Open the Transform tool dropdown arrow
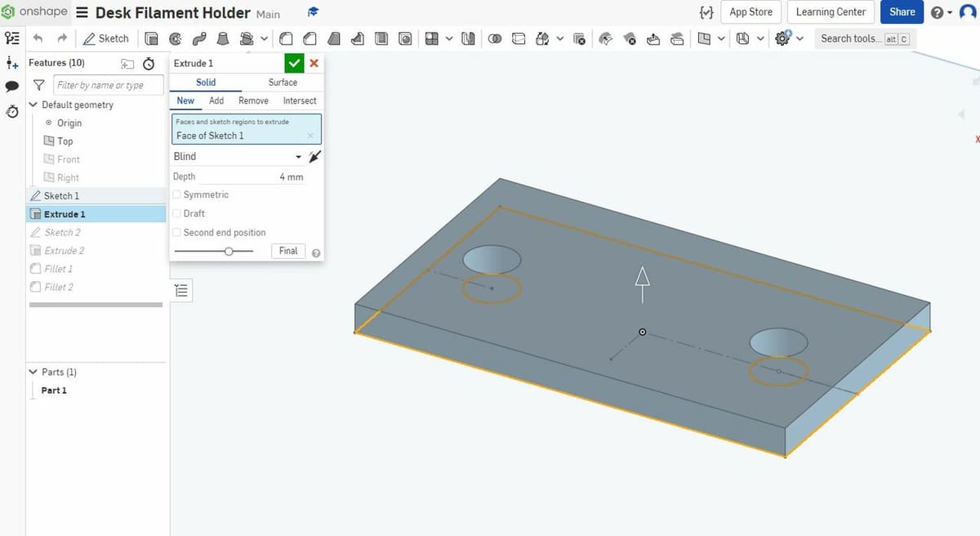The width and height of the screenshot is (980, 536). tap(560, 38)
